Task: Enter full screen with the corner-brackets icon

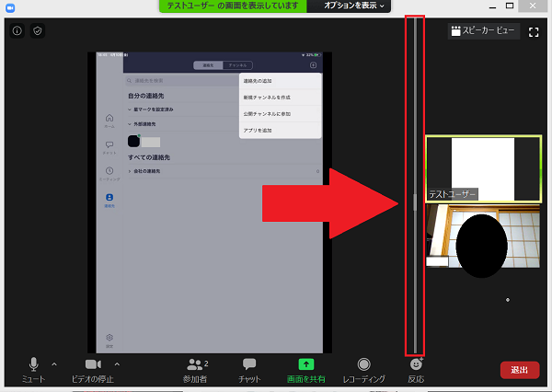Action: (534, 32)
